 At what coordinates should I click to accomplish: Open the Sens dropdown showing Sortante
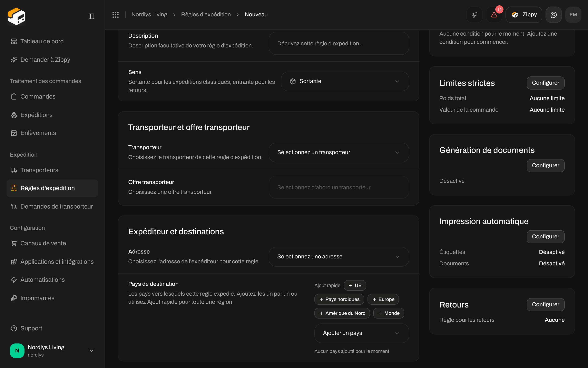point(345,81)
